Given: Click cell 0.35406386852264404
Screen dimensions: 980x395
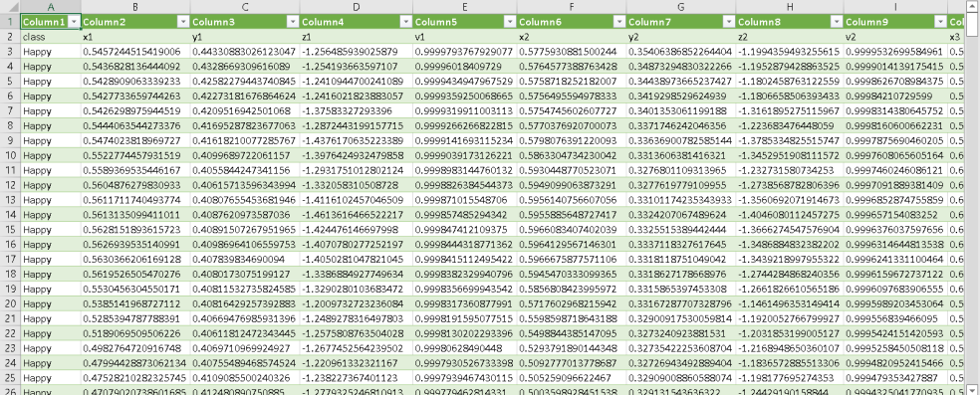Looking at the screenshot, I should (x=681, y=51).
